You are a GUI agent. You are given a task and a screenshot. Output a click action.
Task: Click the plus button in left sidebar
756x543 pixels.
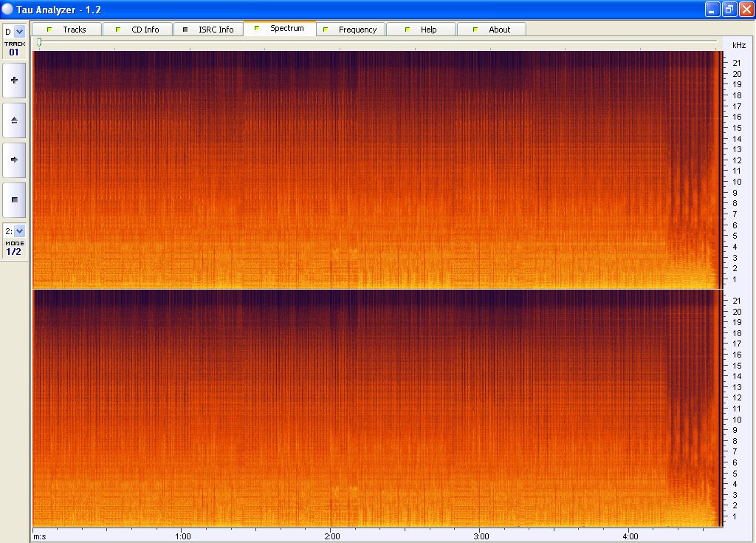14,81
